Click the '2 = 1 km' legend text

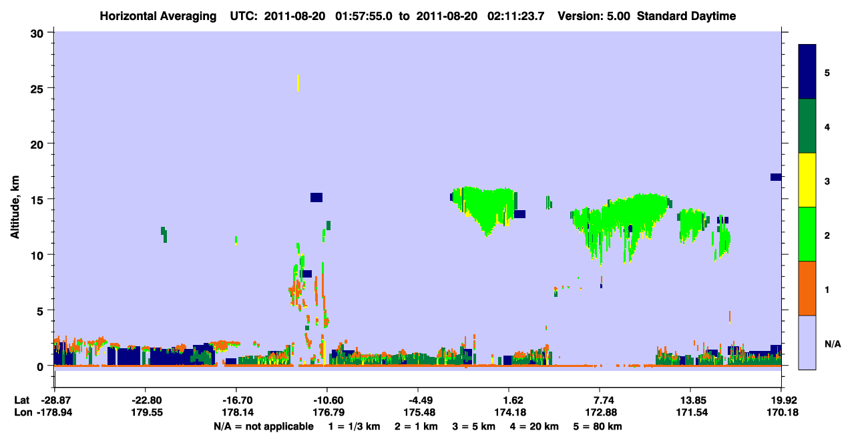415,426
